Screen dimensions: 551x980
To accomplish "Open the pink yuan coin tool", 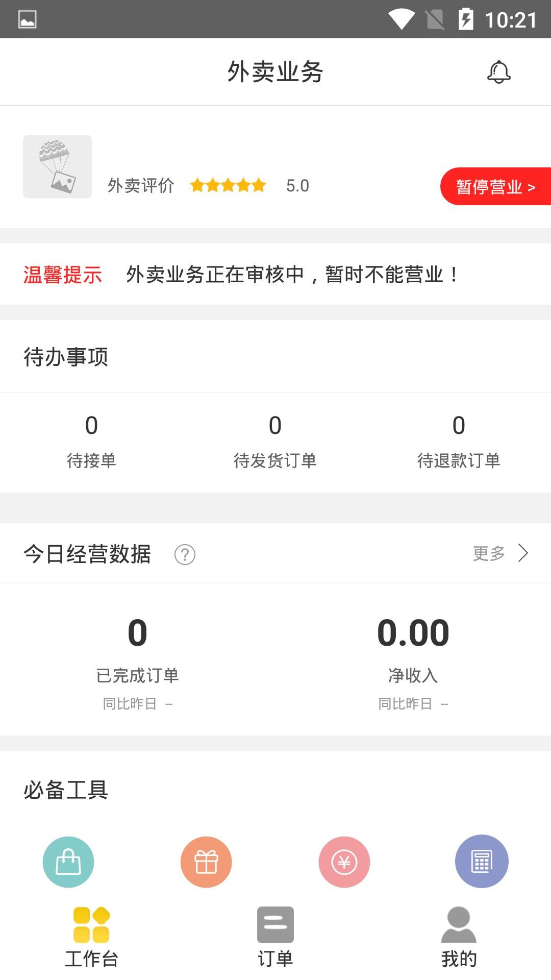I will pyautogui.click(x=344, y=862).
